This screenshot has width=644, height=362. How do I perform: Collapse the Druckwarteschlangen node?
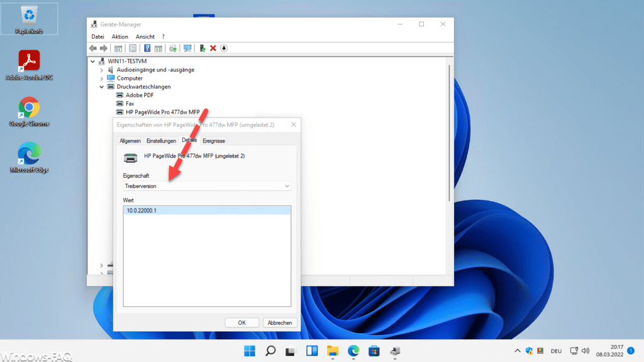point(101,87)
